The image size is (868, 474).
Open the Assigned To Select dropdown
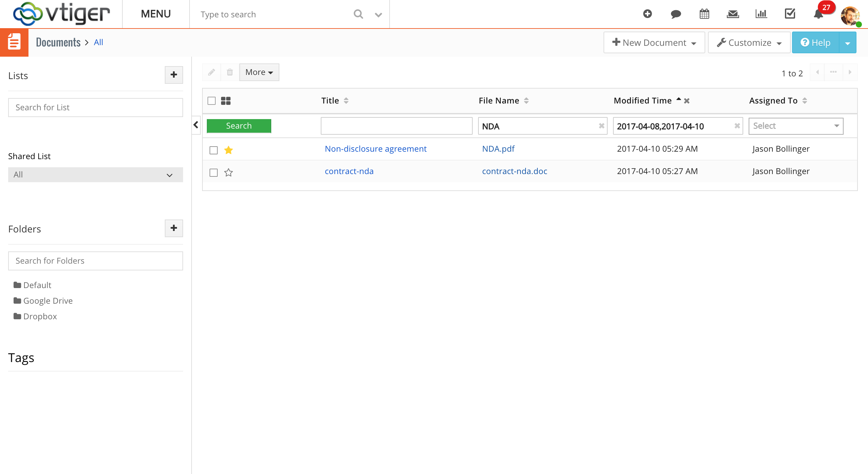(795, 126)
